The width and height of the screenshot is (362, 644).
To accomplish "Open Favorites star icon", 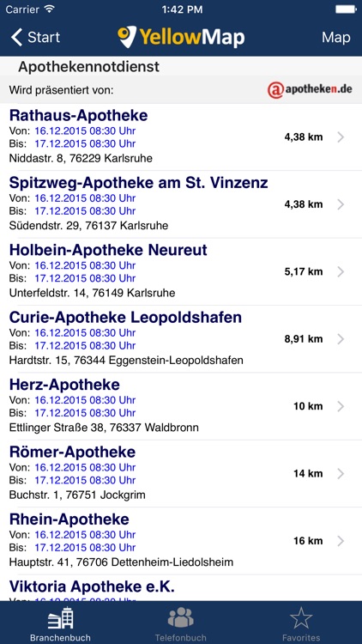I will (x=301, y=617).
